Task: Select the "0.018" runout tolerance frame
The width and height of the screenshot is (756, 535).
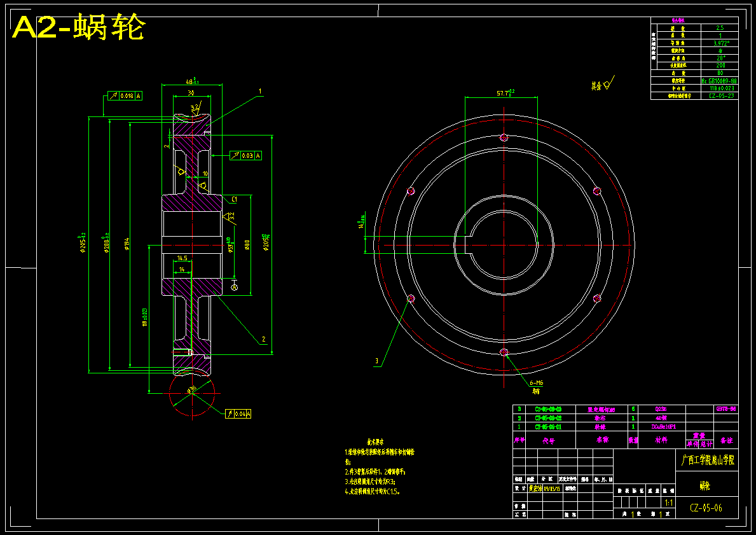Action: (125, 96)
